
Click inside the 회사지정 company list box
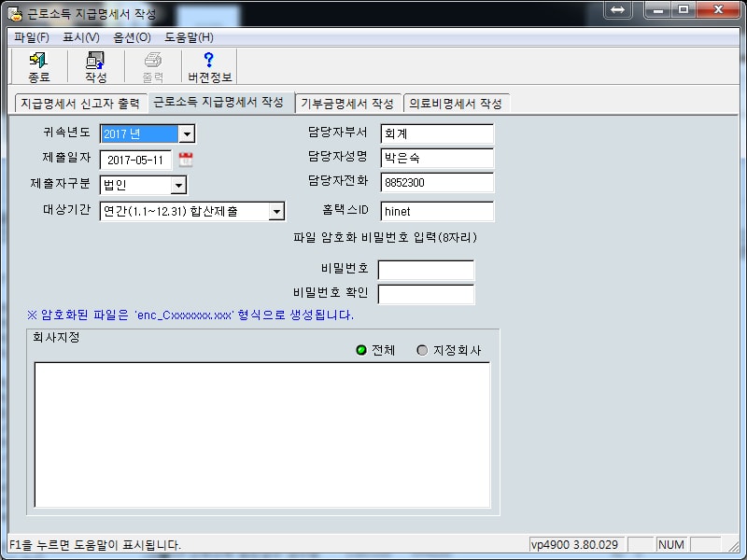(x=261, y=434)
